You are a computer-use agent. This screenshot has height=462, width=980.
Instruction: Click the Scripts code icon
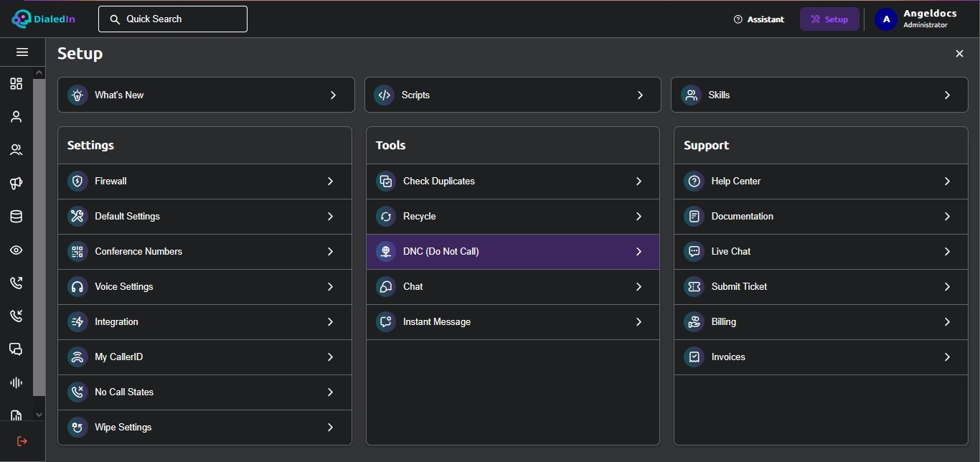pos(385,95)
